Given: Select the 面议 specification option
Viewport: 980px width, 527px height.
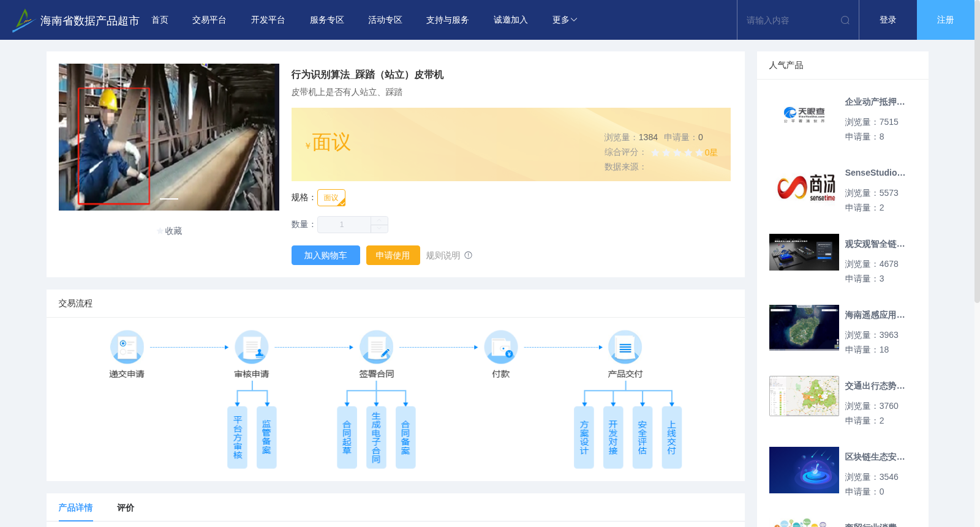Looking at the screenshot, I should pos(331,198).
